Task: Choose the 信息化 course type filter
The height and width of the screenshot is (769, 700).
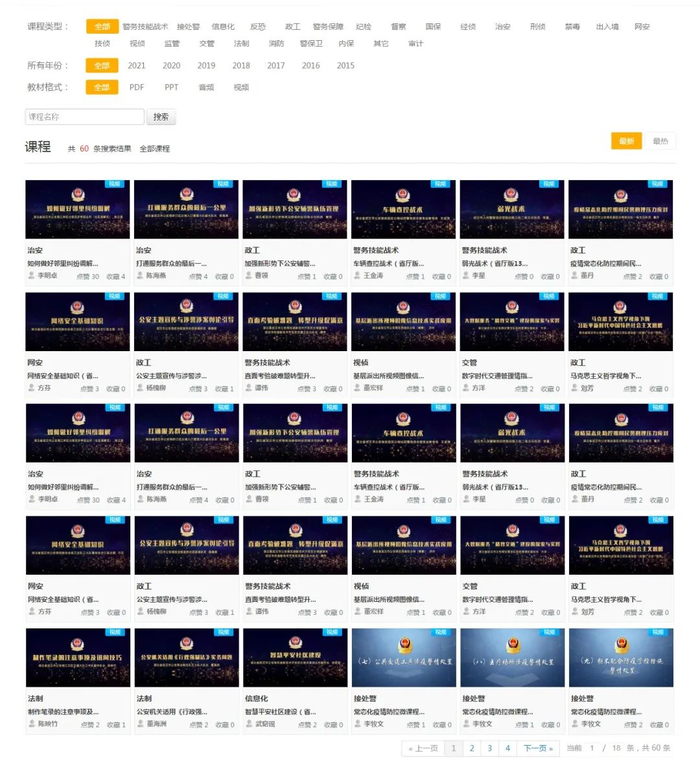Action: coord(223,27)
